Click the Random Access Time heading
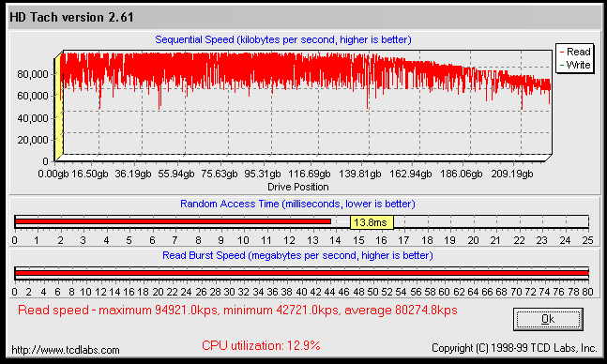 point(297,204)
